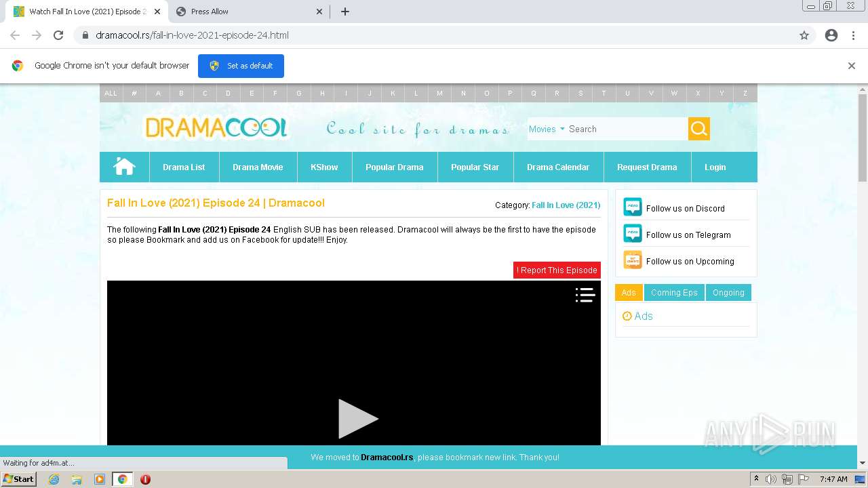Click the network tray icon

787,479
